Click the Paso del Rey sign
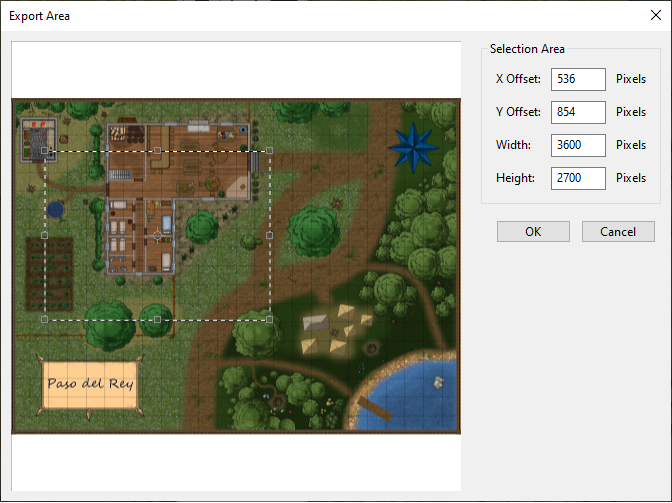Image resolution: width=672 pixels, height=503 pixels. pos(89,383)
